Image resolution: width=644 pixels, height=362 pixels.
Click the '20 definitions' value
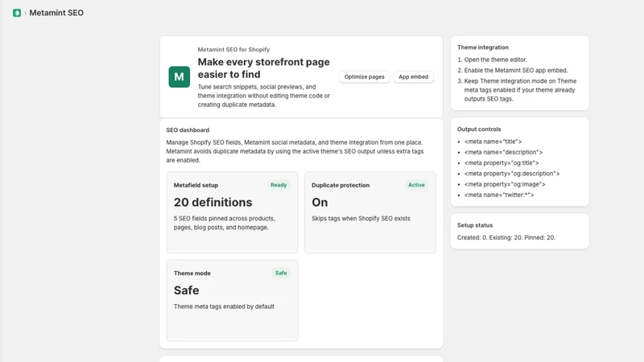point(213,203)
